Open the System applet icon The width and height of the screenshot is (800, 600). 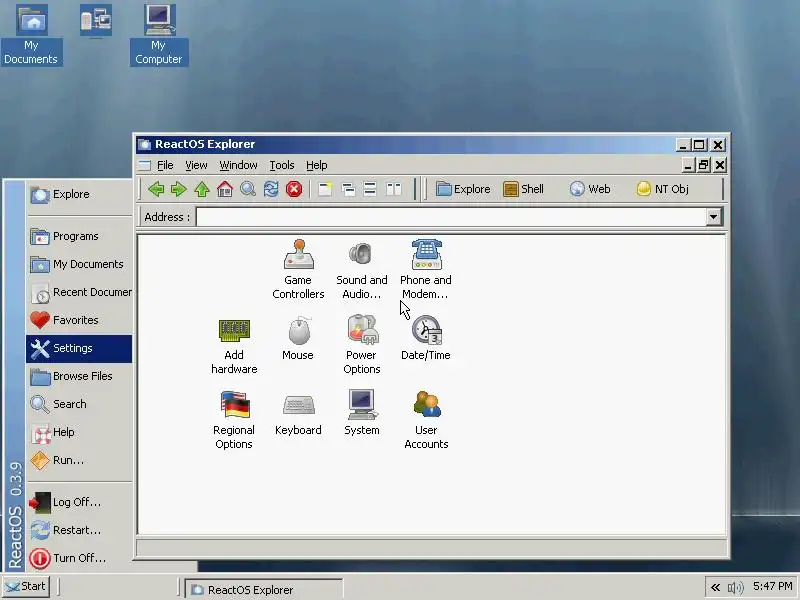[x=362, y=413]
